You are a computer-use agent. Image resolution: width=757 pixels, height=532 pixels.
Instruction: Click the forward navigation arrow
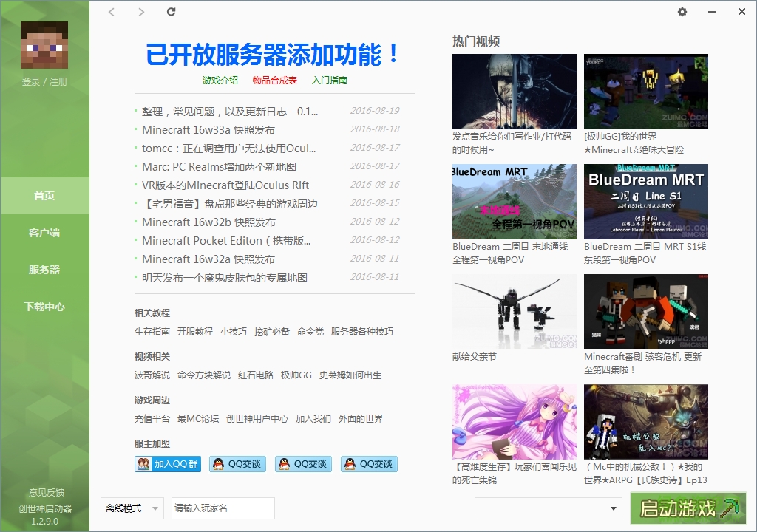[x=140, y=12]
